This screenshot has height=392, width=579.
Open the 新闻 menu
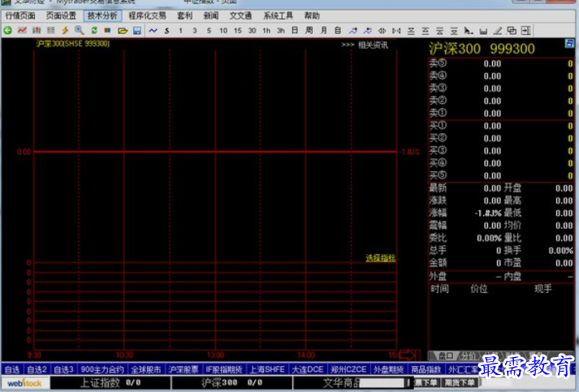click(x=211, y=16)
